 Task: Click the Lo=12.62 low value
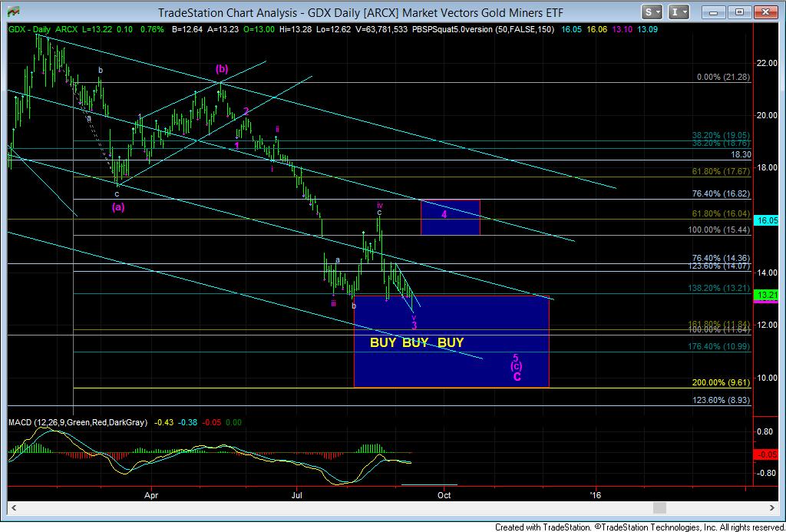coord(332,30)
